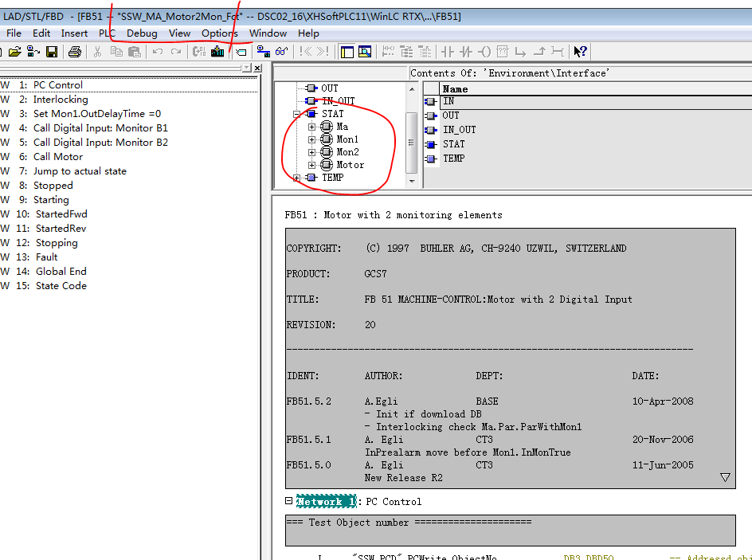Expand the Ma node in STAT
752x560 pixels.
311,127
